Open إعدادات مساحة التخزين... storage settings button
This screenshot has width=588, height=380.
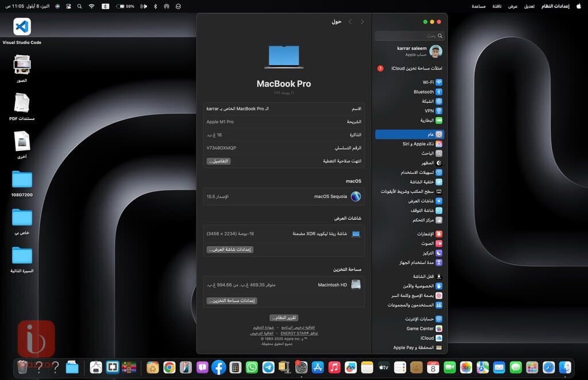(232, 301)
